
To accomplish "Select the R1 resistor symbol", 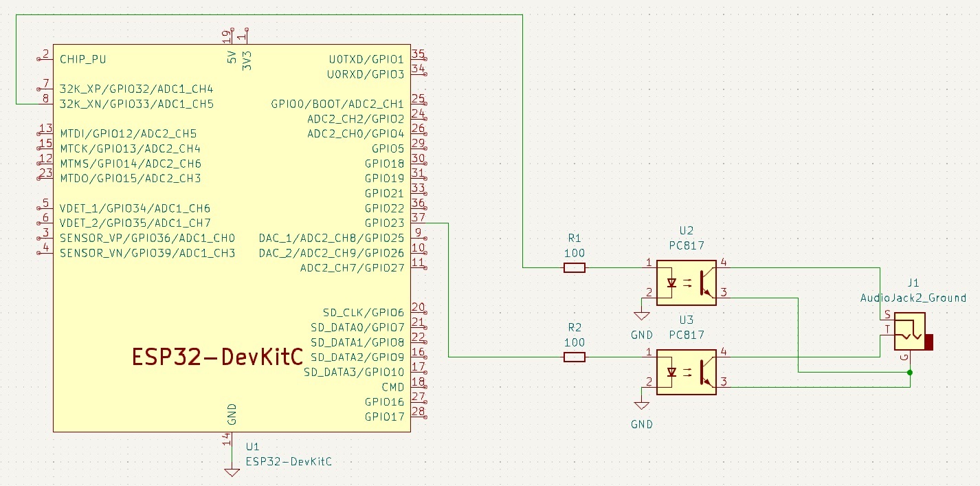I will [575, 268].
